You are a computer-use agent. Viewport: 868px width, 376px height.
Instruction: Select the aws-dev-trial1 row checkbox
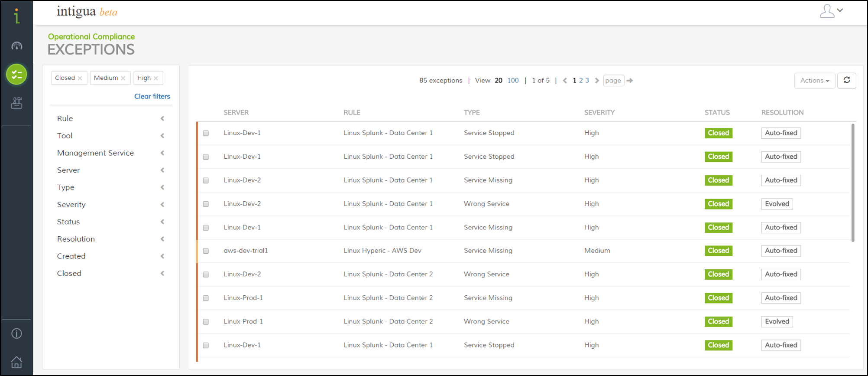(206, 251)
